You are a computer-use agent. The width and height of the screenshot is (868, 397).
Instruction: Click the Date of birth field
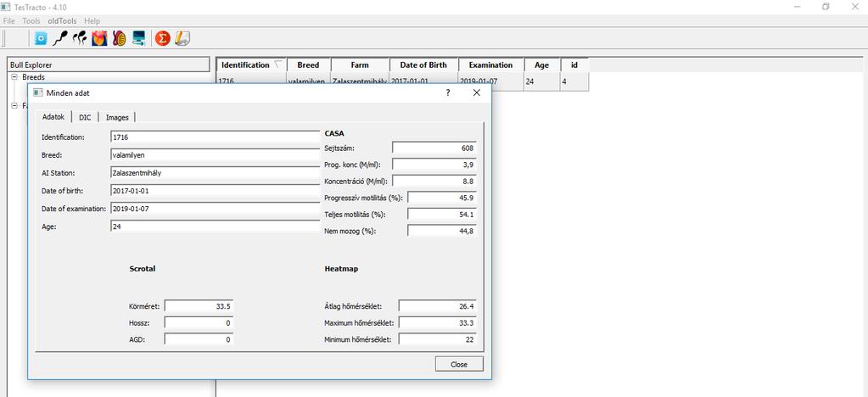pos(215,191)
